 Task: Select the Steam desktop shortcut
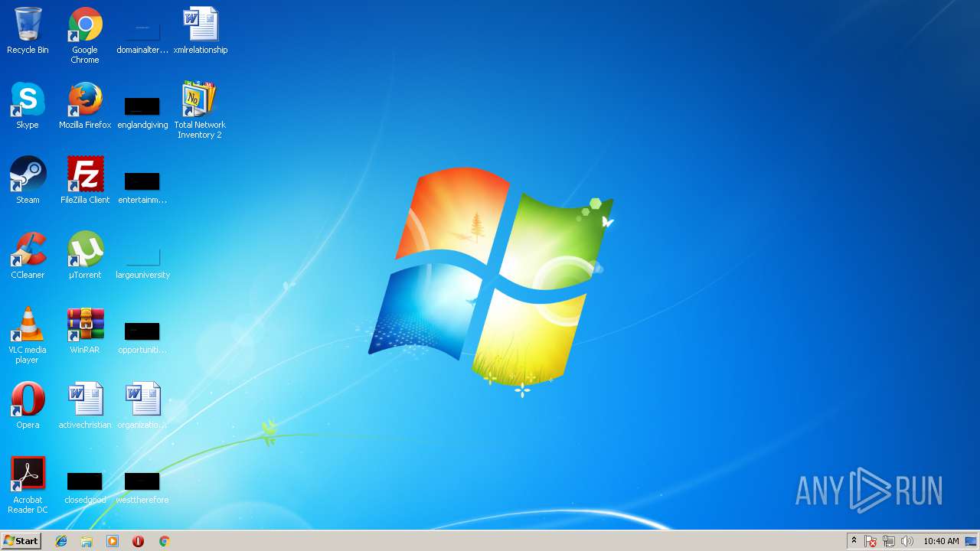click(x=28, y=181)
